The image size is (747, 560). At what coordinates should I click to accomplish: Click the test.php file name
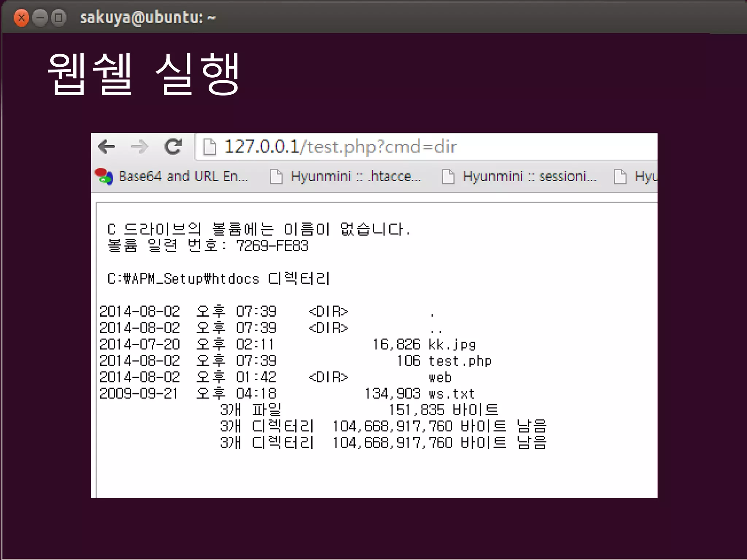[460, 361]
